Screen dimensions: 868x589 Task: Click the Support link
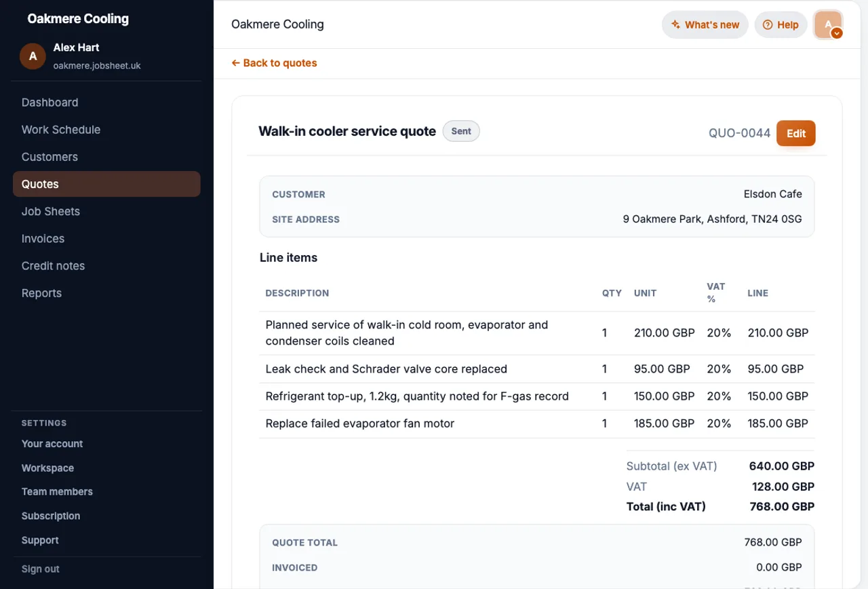point(40,541)
